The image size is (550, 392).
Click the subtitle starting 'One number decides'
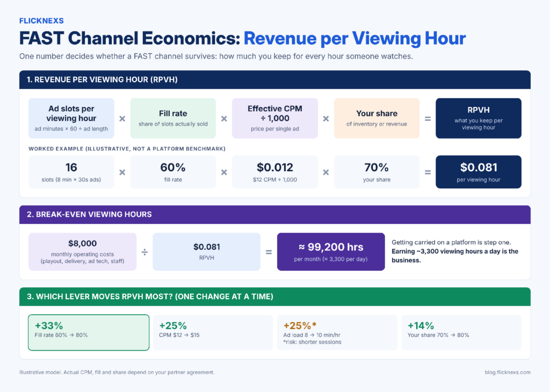click(216, 56)
